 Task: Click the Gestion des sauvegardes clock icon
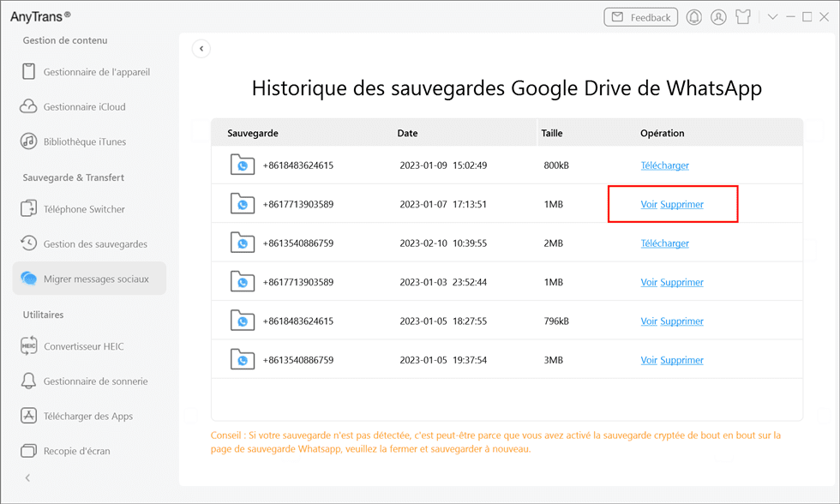pos(28,243)
